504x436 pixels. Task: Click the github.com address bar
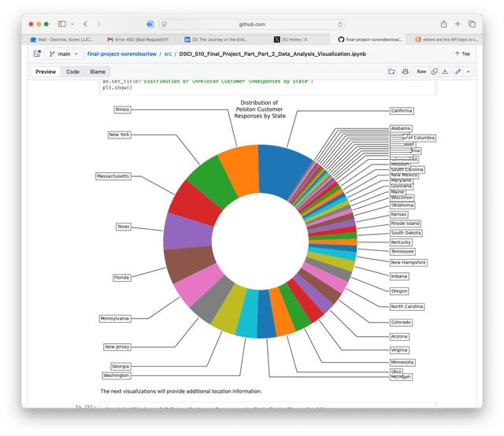pyautogui.click(x=250, y=24)
